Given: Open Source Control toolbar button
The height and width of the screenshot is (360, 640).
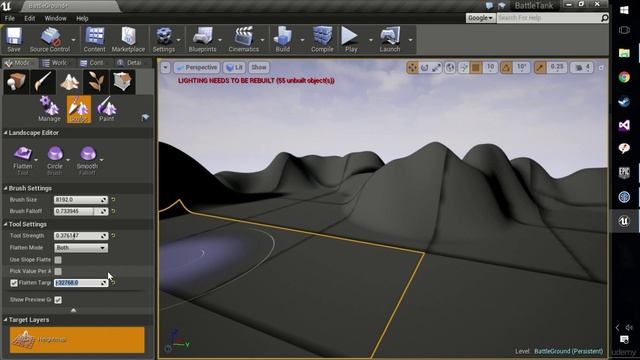Looking at the screenshot, I should pyautogui.click(x=50, y=40).
